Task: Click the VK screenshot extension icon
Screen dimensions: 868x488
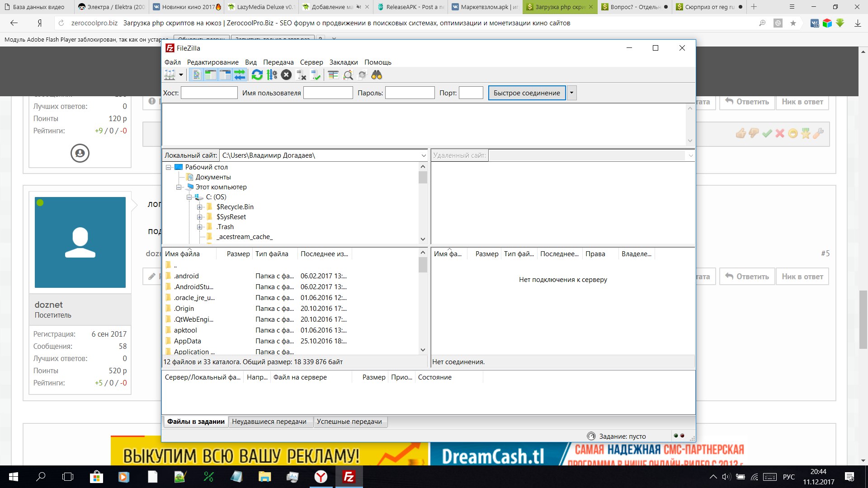Action: [815, 23]
